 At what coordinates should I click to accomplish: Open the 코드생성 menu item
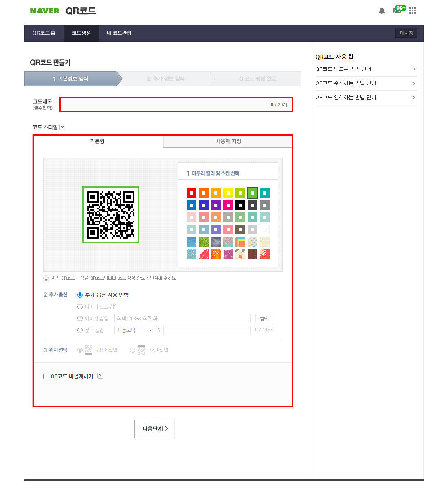pos(81,33)
